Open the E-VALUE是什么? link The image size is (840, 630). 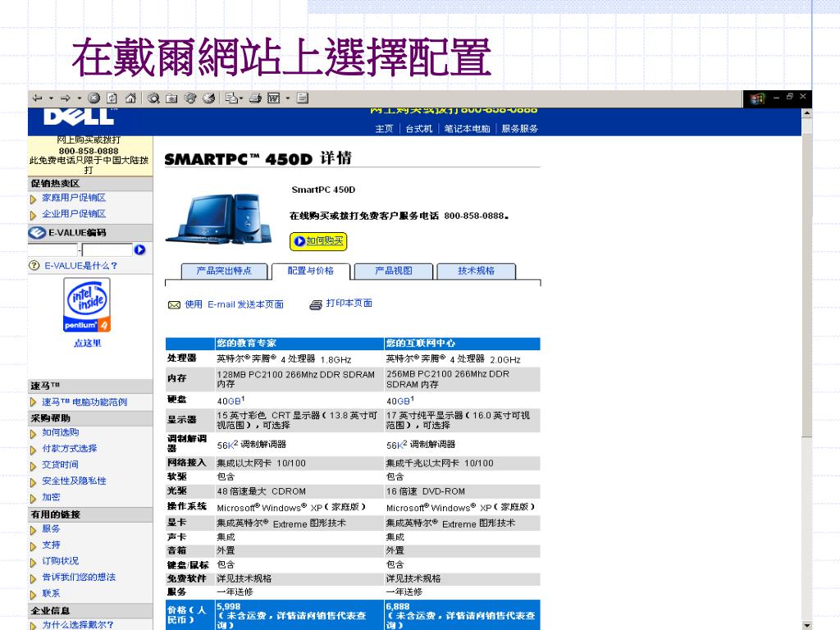click(x=81, y=266)
